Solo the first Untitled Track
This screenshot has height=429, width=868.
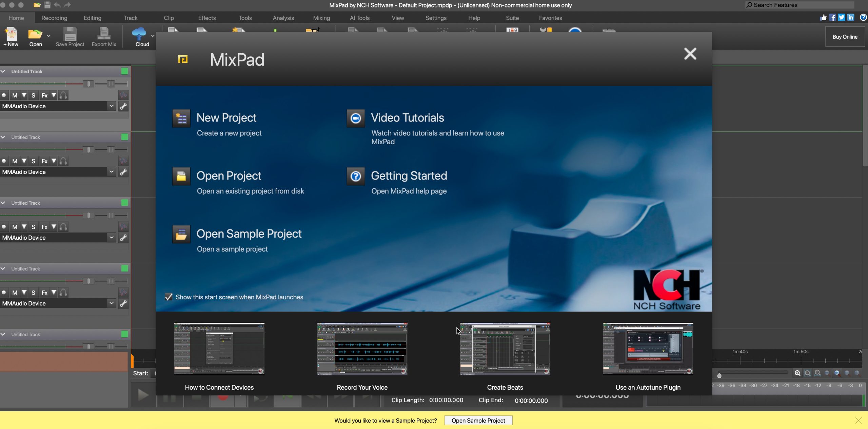33,95
